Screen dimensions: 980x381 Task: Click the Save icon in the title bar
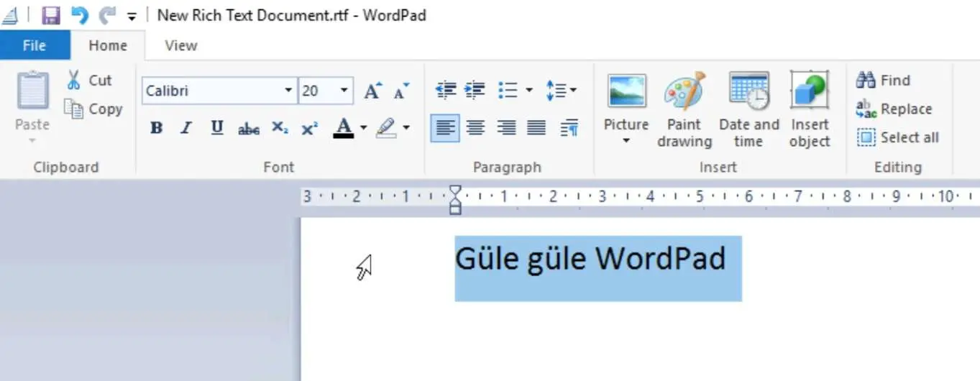click(51, 15)
